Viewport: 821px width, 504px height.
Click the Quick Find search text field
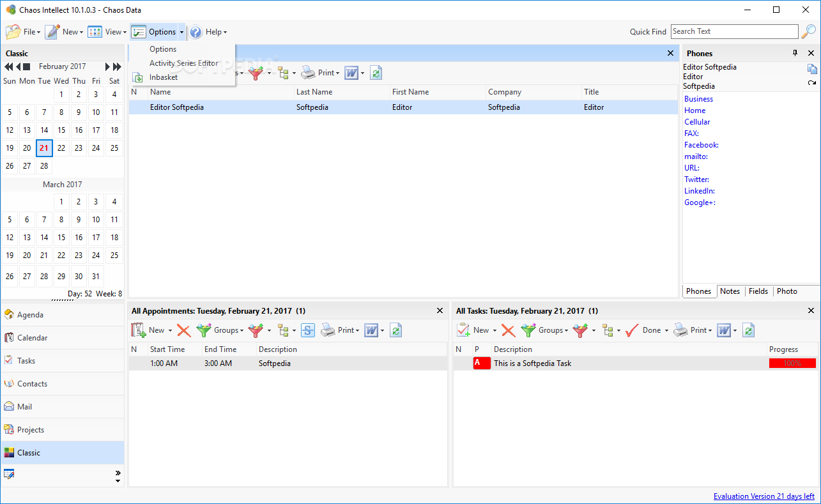pyautogui.click(x=734, y=31)
